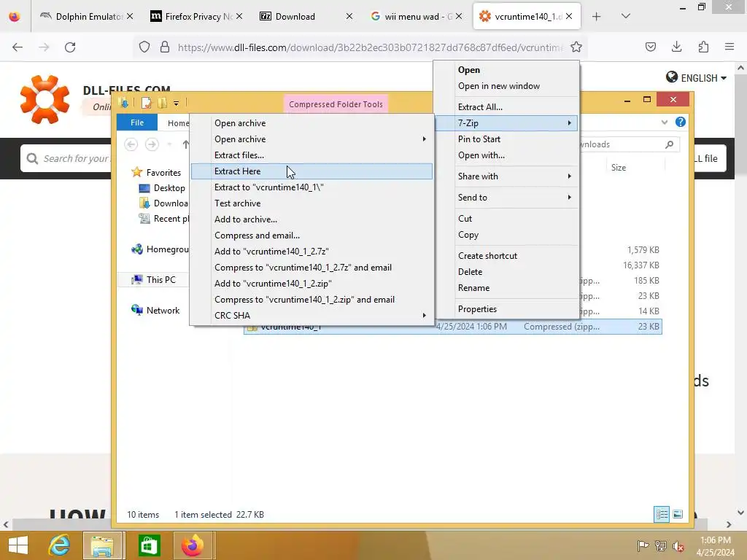The width and height of the screenshot is (747, 560).
Task: Open the Home ribbon tab
Action: pyautogui.click(x=178, y=122)
